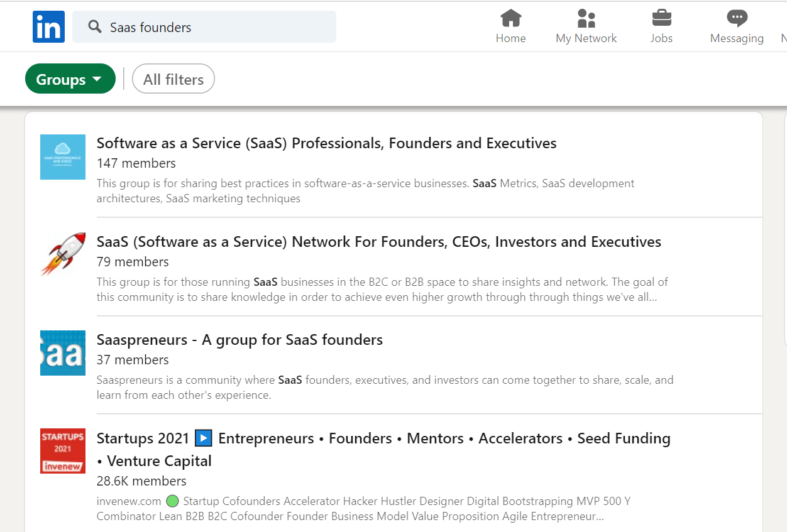
Task: Click the '28.6K members' text
Action: 141,481
